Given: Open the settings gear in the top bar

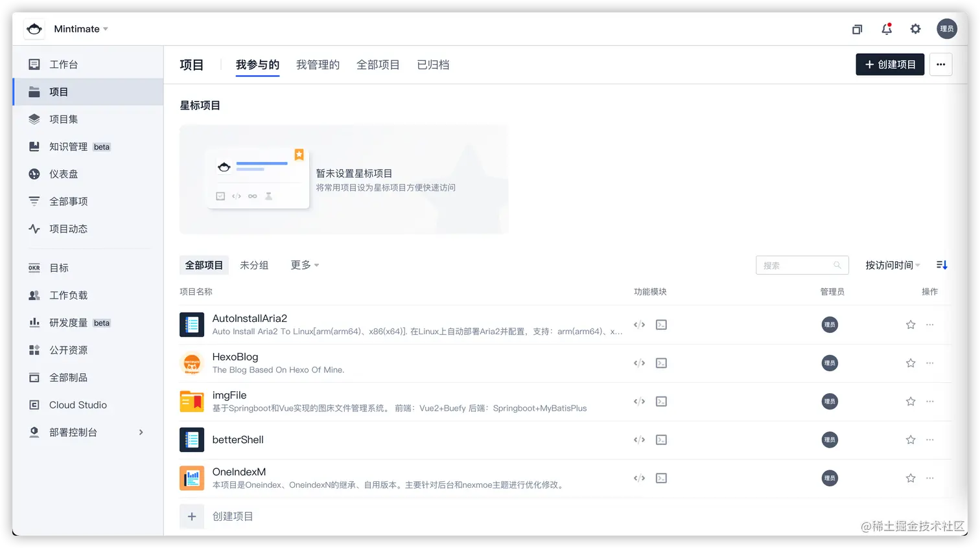Looking at the screenshot, I should click(915, 29).
